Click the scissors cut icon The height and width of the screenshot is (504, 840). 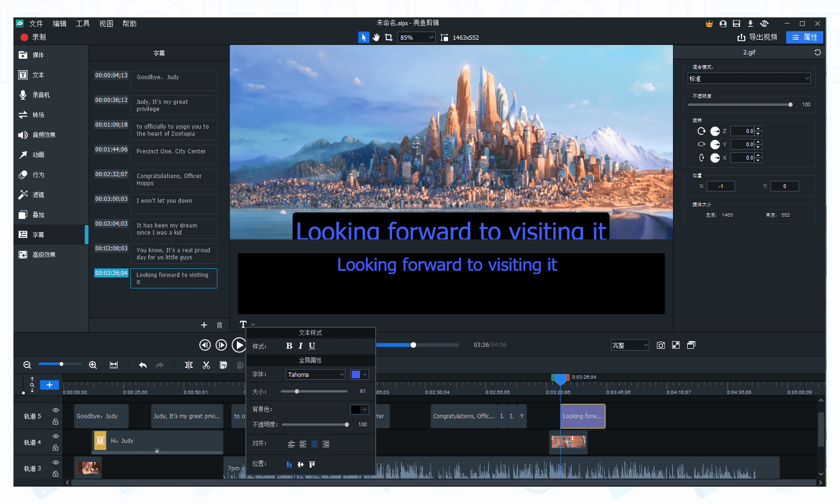pyautogui.click(x=206, y=365)
